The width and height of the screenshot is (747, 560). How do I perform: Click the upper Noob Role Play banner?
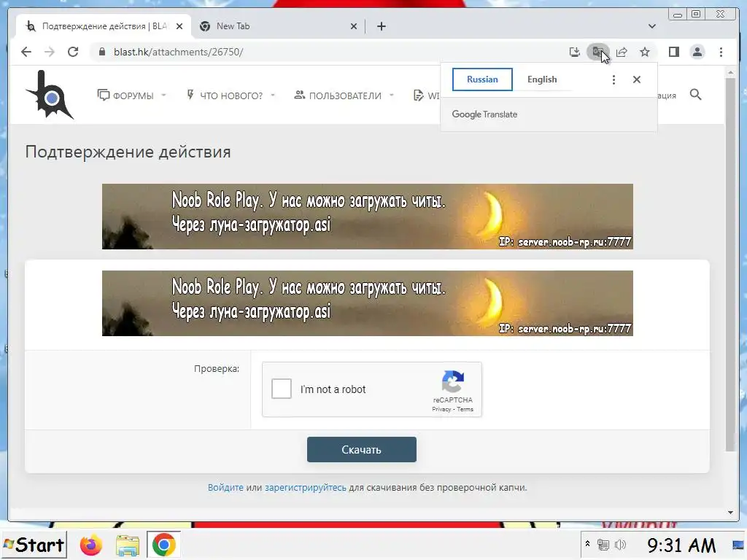click(x=368, y=217)
